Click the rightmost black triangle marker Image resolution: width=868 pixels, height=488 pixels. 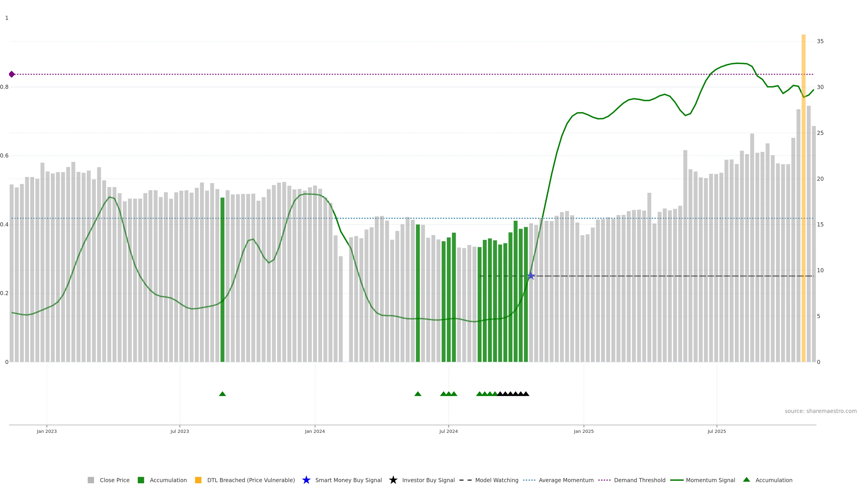(526, 394)
